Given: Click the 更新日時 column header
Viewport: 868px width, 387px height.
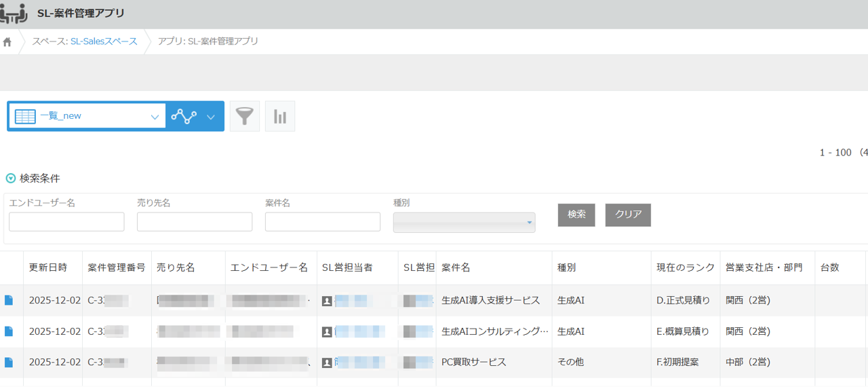Looking at the screenshot, I should pyautogui.click(x=48, y=268).
